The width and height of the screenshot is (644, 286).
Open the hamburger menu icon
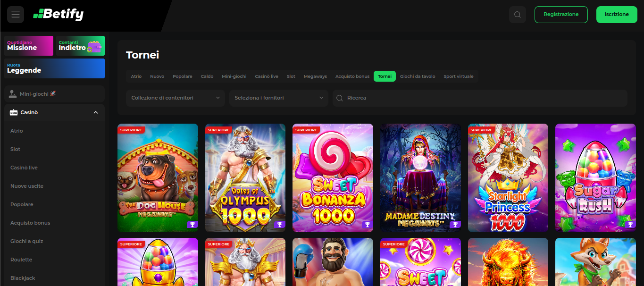pyautogui.click(x=16, y=15)
